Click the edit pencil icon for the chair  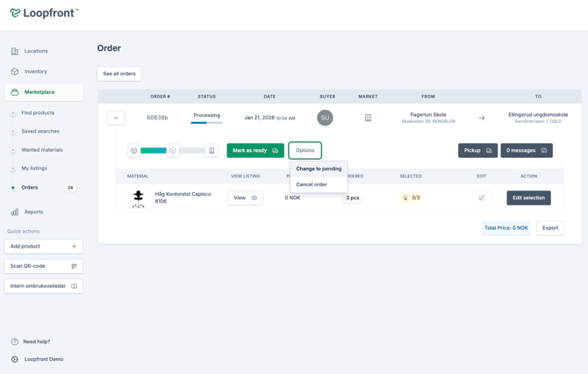pos(481,198)
